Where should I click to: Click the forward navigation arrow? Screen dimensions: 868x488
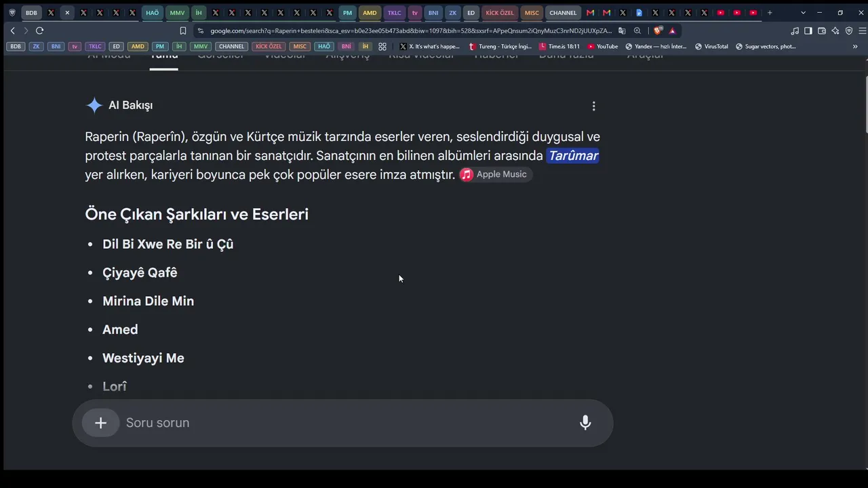coord(26,30)
